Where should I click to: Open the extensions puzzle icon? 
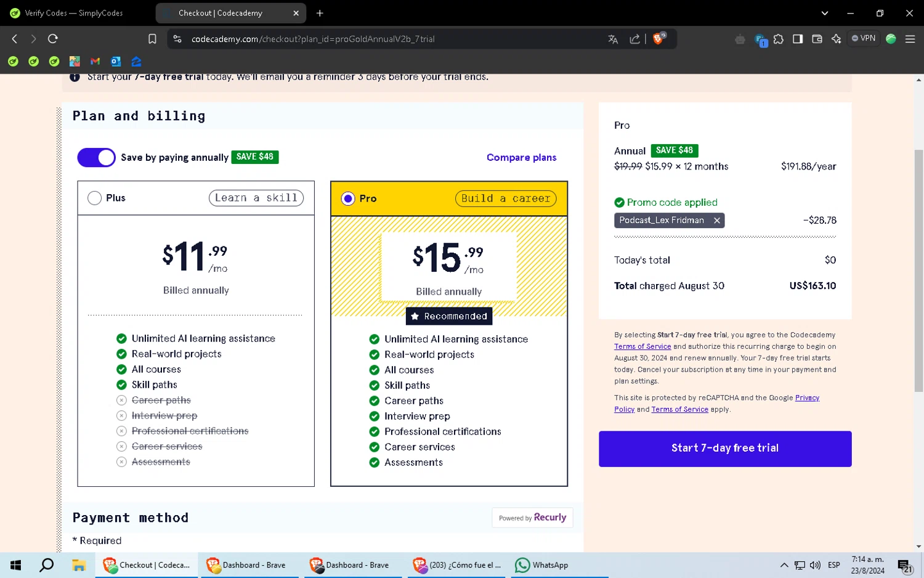(779, 39)
